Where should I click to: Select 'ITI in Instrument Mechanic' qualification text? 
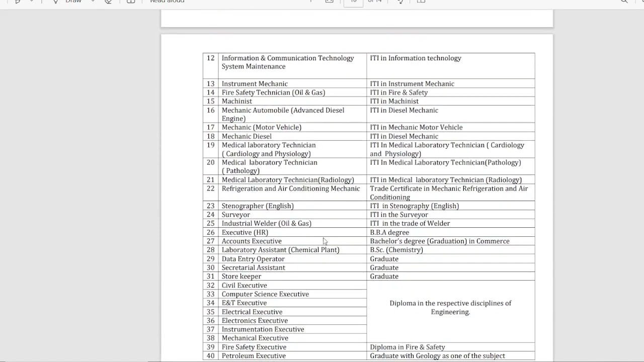pyautogui.click(x=412, y=84)
